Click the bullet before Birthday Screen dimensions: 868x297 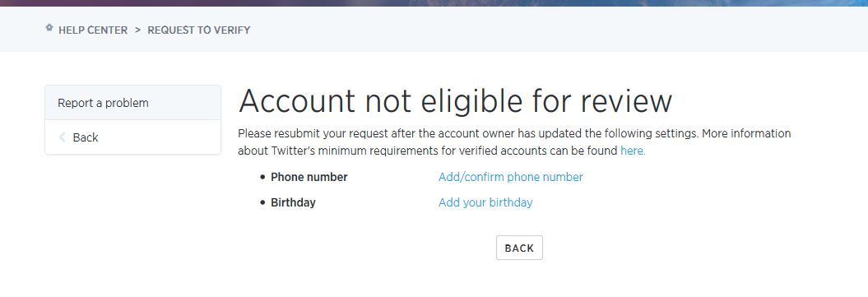click(262, 203)
